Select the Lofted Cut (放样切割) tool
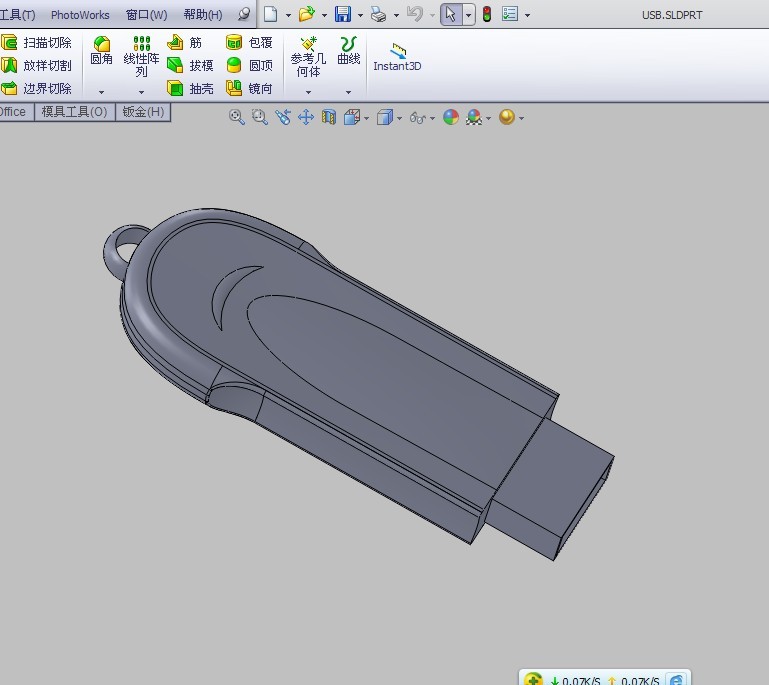Viewport: 769px width, 685px height. click(x=36, y=65)
